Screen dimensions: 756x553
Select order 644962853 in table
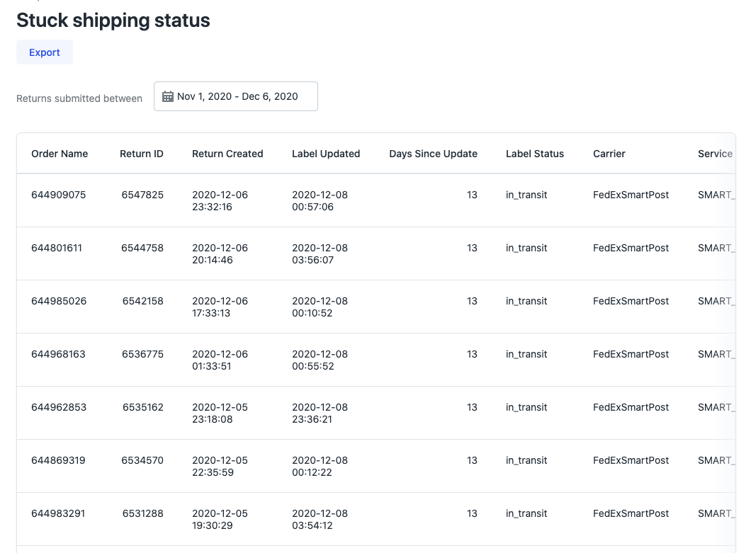pyautogui.click(x=59, y=407)
